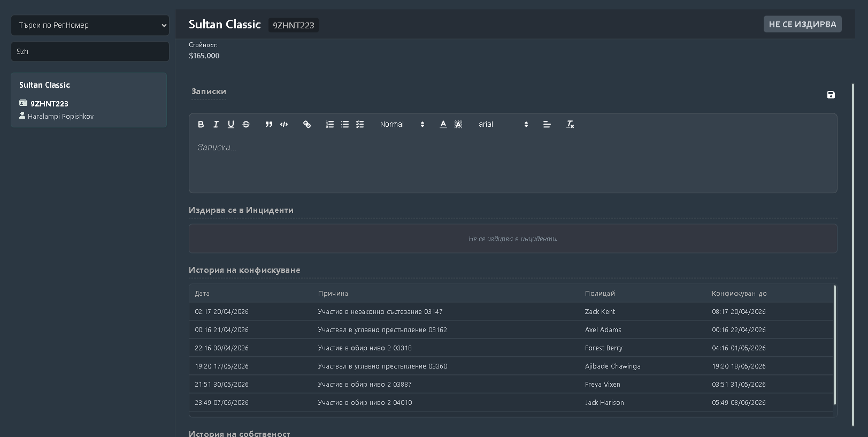Screen dimensions: 868x437
Task: Click the date '22:16 30/04/2026'
Action: pos(221,348)
